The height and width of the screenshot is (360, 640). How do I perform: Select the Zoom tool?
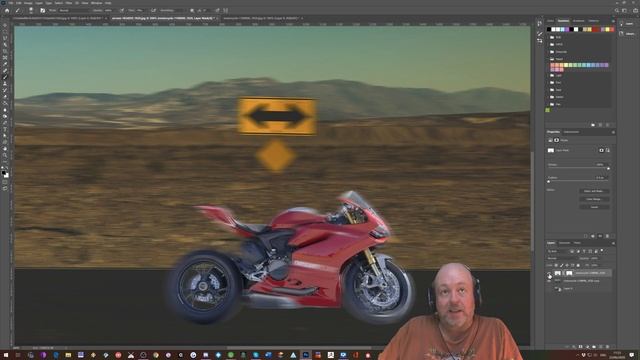click(x=5, y=156)
